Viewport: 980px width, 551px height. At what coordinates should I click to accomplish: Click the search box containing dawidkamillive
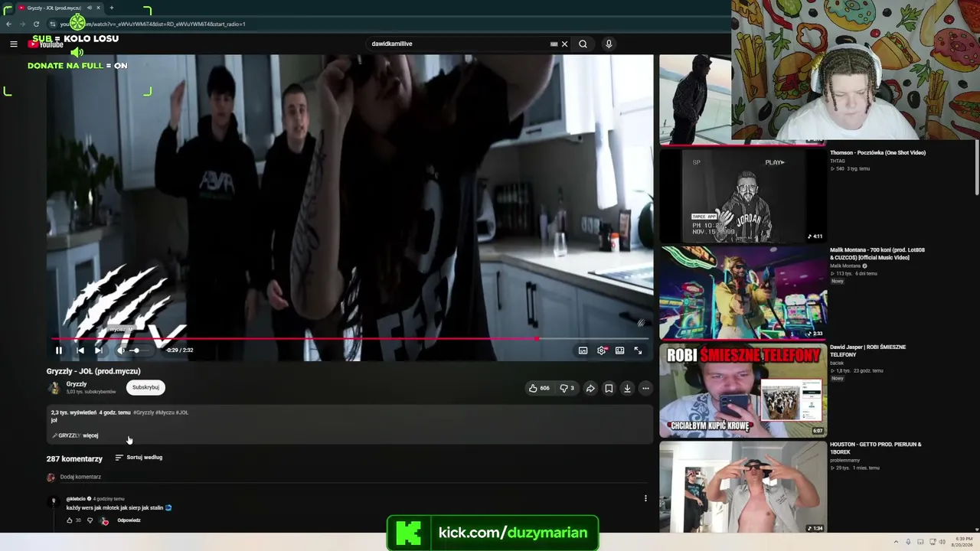coord(458,44)
